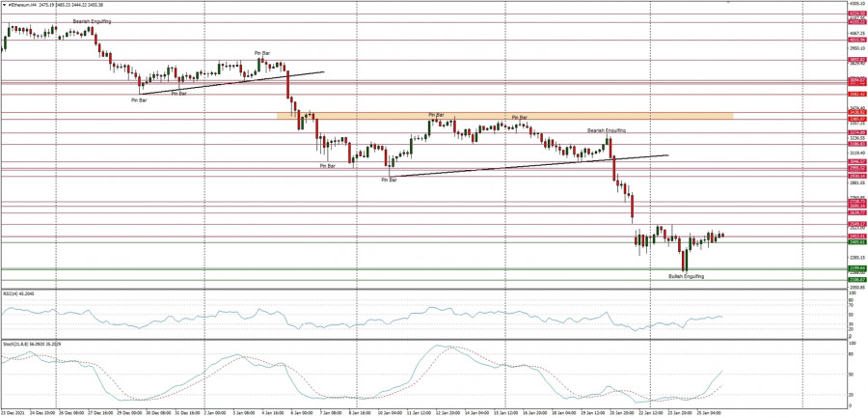The width and height of the screenshot is (868, 418).
Task: Click the 3438.82 red price level tag
Action: click(857, 113)
